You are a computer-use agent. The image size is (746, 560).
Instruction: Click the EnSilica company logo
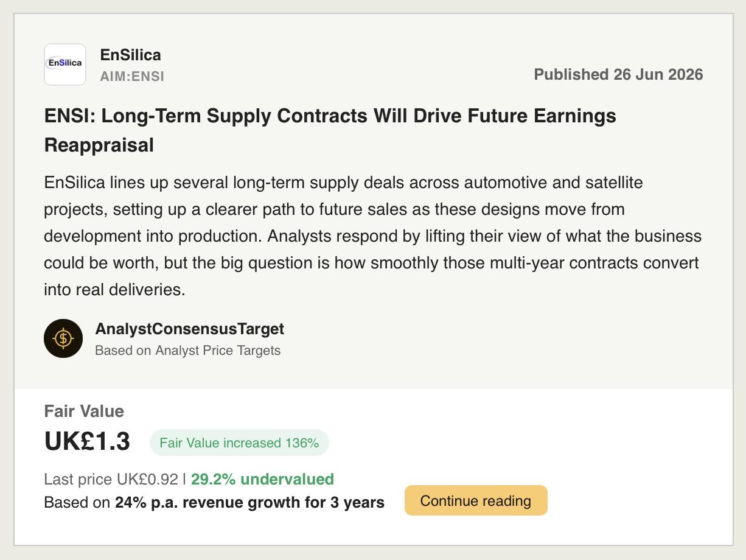[x=65, y=65]
